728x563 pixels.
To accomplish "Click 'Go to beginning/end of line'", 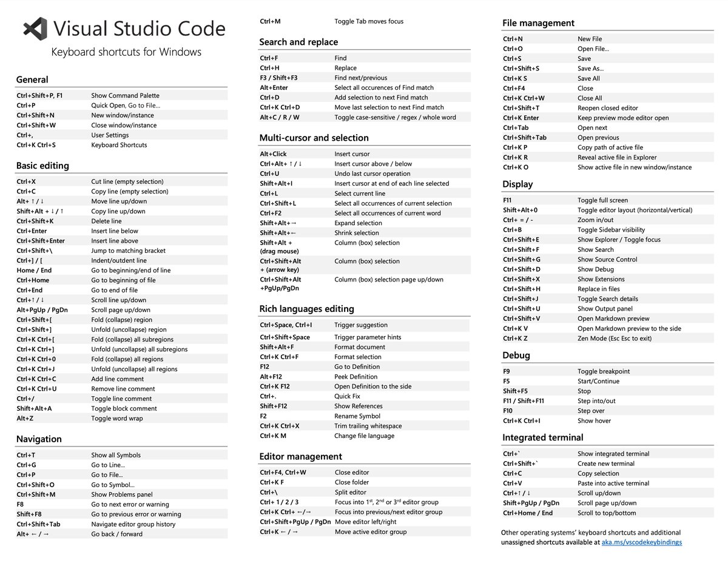I will tap(131, 270).
